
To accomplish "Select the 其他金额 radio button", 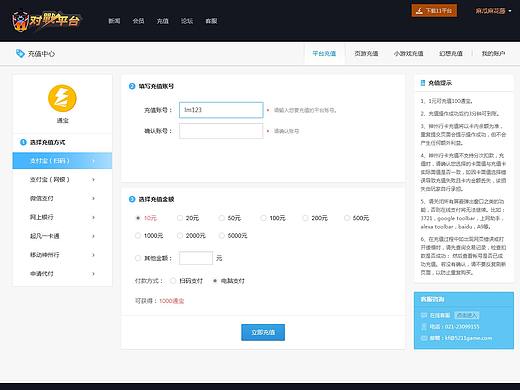I will point(138,258).
